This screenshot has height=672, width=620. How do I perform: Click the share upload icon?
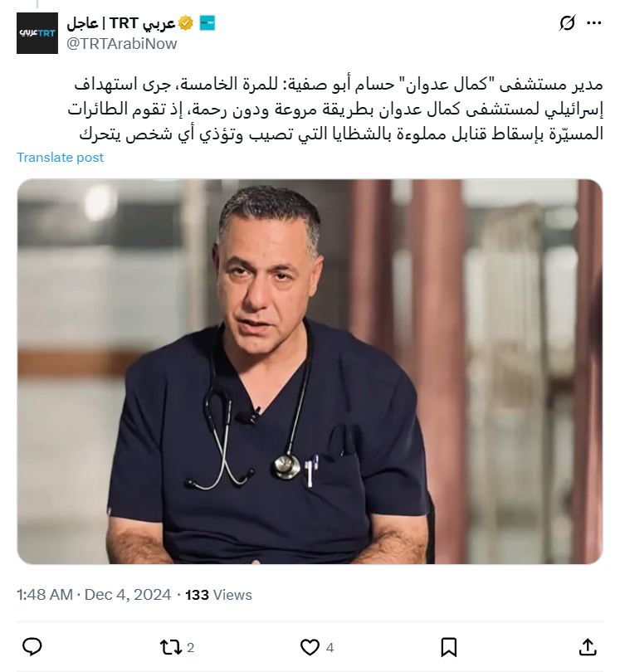pyautogui.click(x=588, y=647)
